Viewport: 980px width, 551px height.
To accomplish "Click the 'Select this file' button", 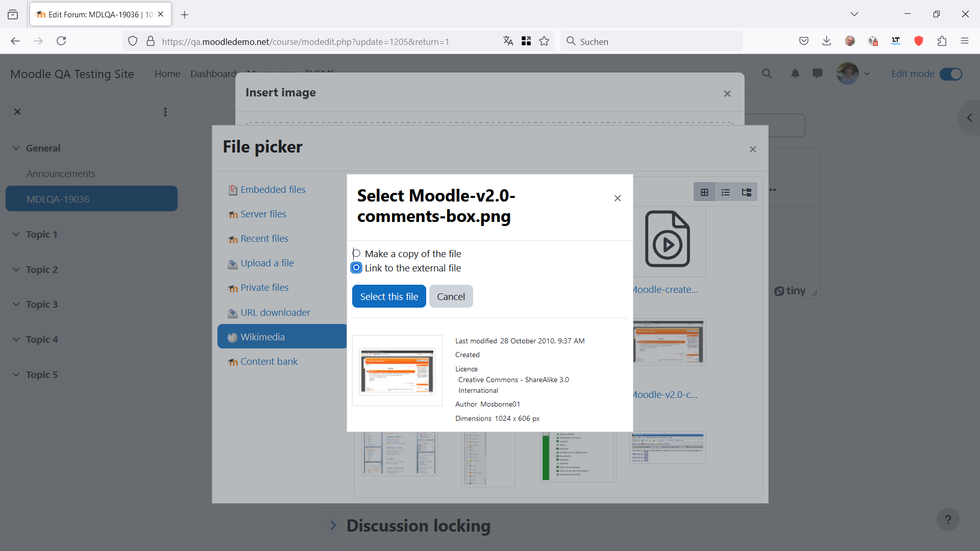I will pyautogui.click(x=389, y=296).
